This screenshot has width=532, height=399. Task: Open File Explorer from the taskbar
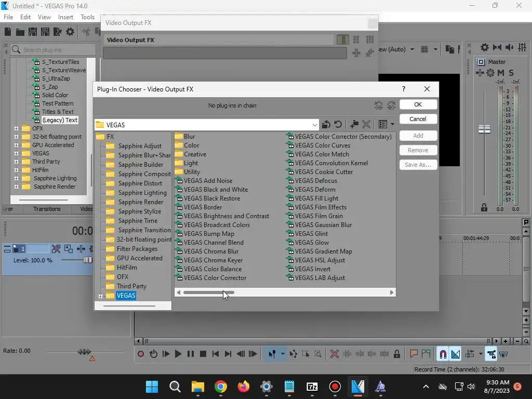coord(198,387)
